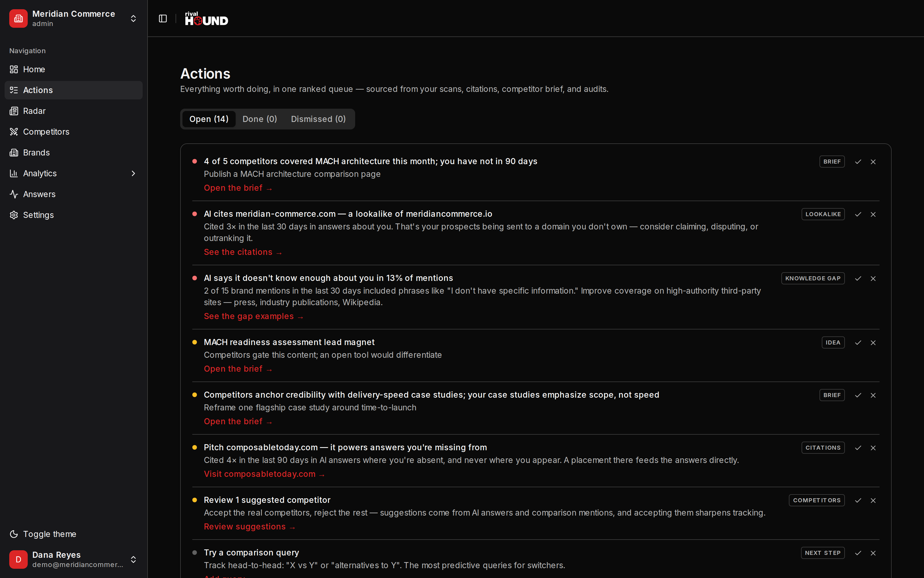Open the brief for the lead magnet idea
This screenshot has height=578, width=924.
coord(238,369)
